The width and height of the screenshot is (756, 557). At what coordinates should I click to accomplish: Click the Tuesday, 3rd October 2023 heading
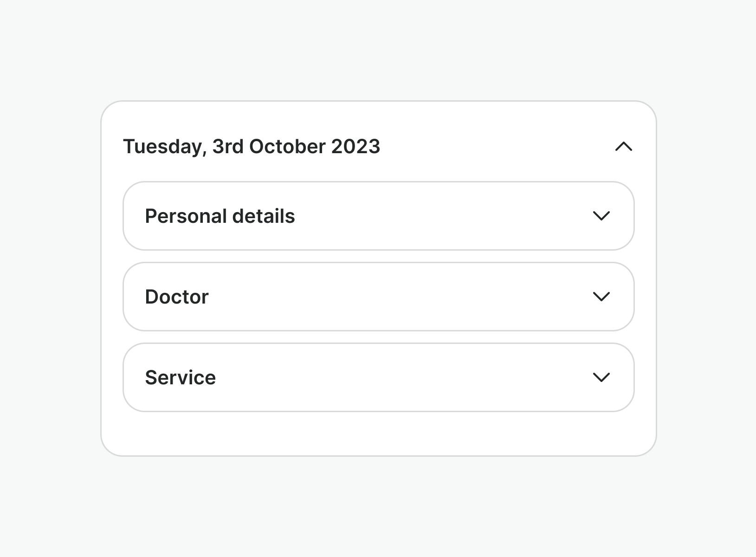point(251,147)
